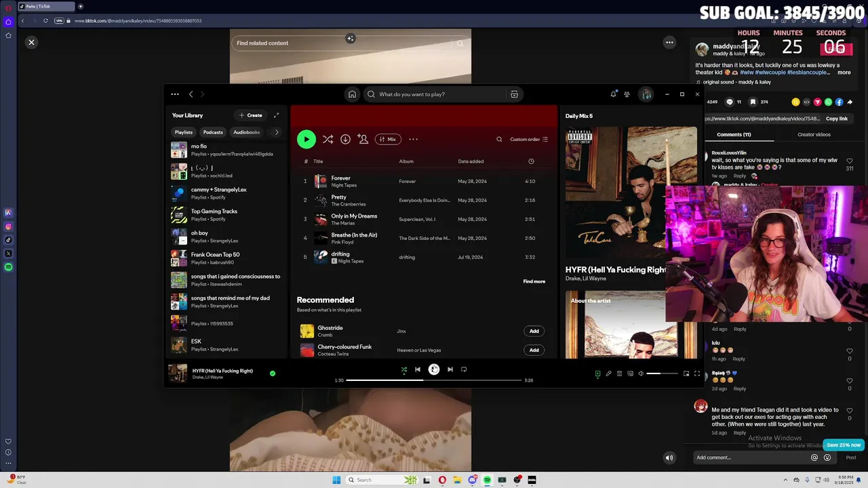The height and width of the screenshot is (488, 868).
Task: Toggle repeat mode
Action: pyautogui.click(x=464, y=369)
